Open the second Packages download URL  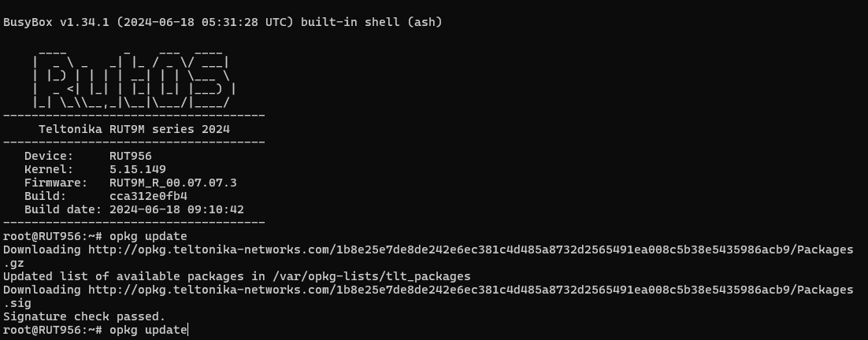pyautogui.click(x=470, y=290)
